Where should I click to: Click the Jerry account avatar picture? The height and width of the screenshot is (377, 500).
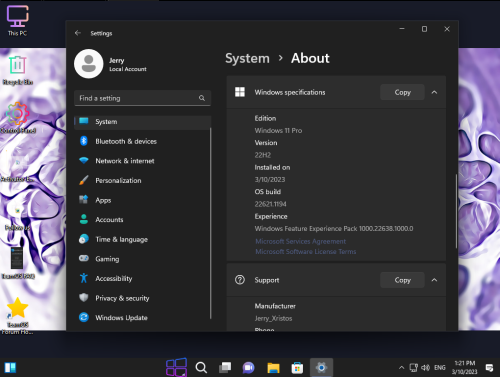coord(89,64)
